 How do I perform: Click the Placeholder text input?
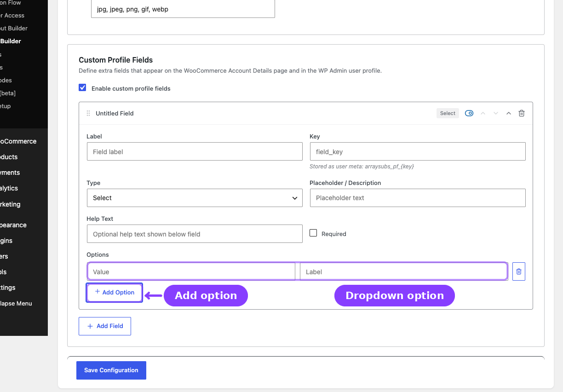tap(418, 198)
